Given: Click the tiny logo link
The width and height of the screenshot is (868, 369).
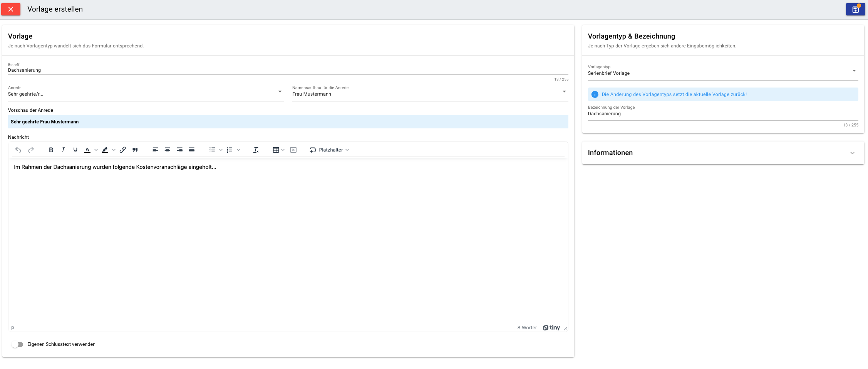Looking at the screenshot, I should click(x=551, y=328).
